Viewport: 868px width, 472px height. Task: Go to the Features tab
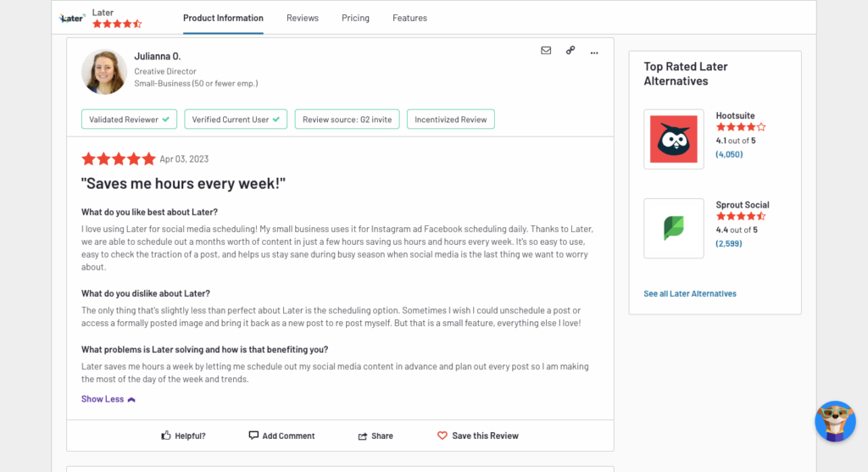coord(409,19)
